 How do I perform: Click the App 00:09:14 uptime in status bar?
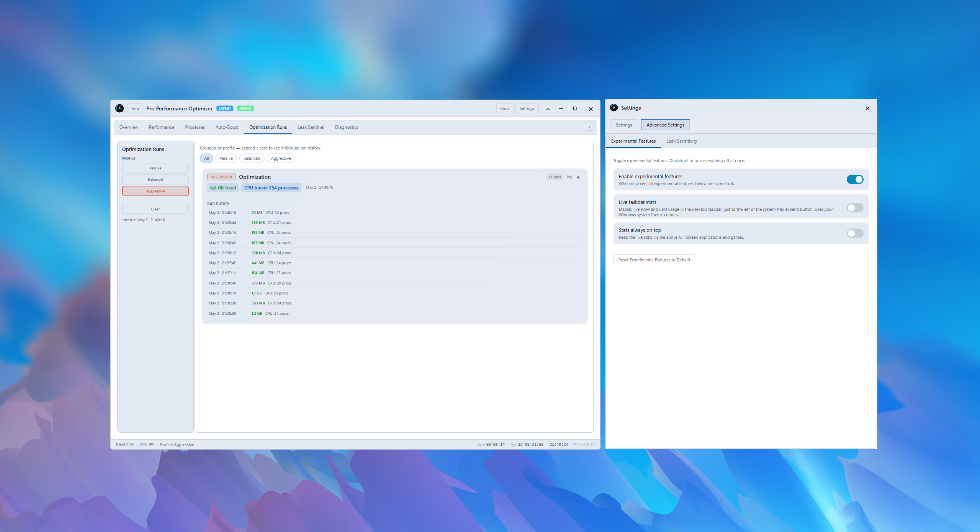(491, 445)
